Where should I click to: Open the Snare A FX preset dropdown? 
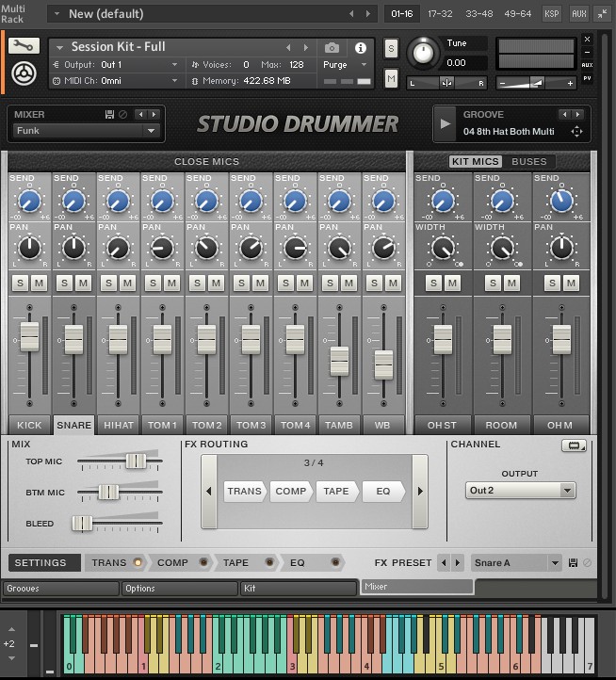(x=517, y=563)
